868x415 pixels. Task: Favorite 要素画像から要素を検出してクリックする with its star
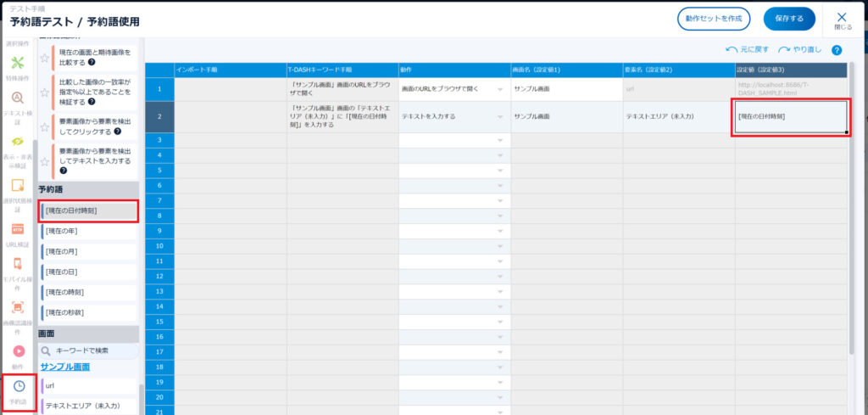43,126
